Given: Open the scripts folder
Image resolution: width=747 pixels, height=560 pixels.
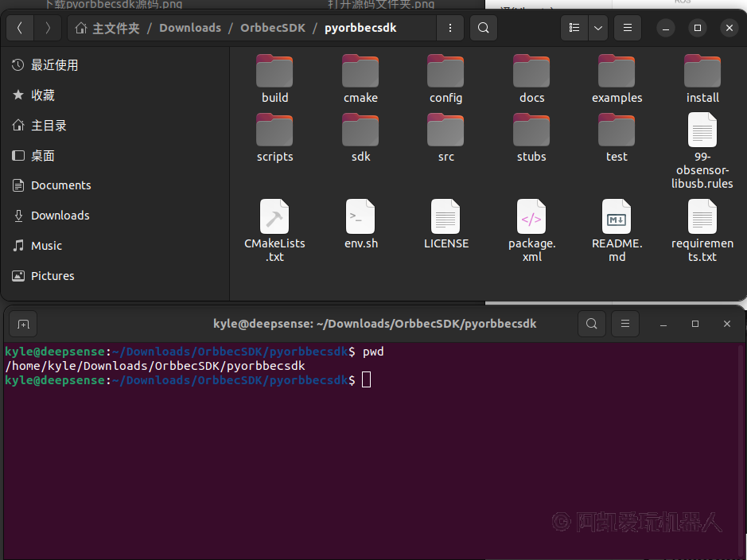Looking at the screenshot, I should click(275, 138).
